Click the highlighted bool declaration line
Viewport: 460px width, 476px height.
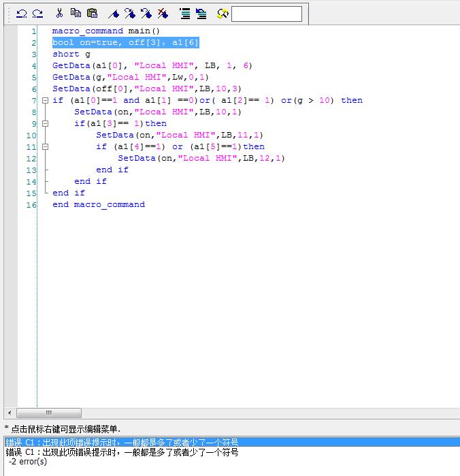(125, 42)
